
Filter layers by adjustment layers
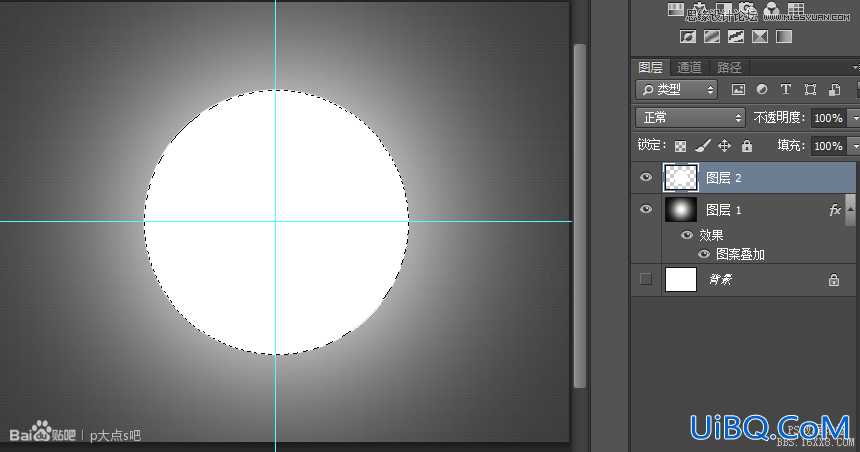(x=762, y=89)
